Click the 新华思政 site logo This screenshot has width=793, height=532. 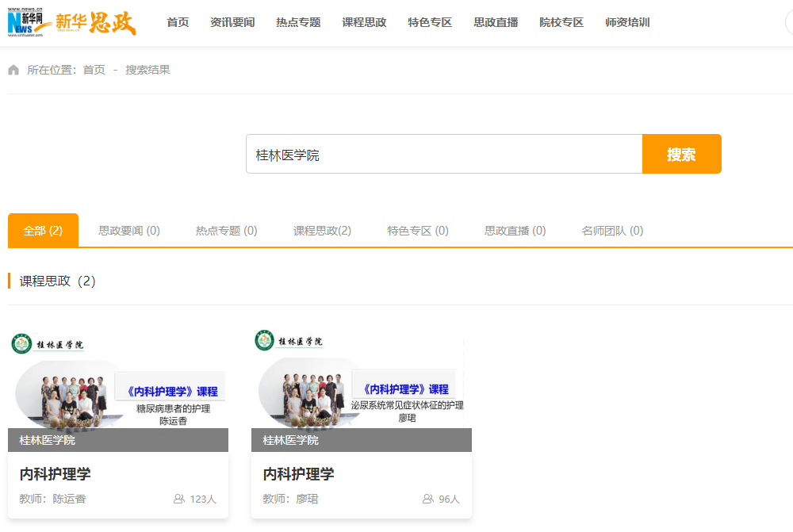point(96,23)
